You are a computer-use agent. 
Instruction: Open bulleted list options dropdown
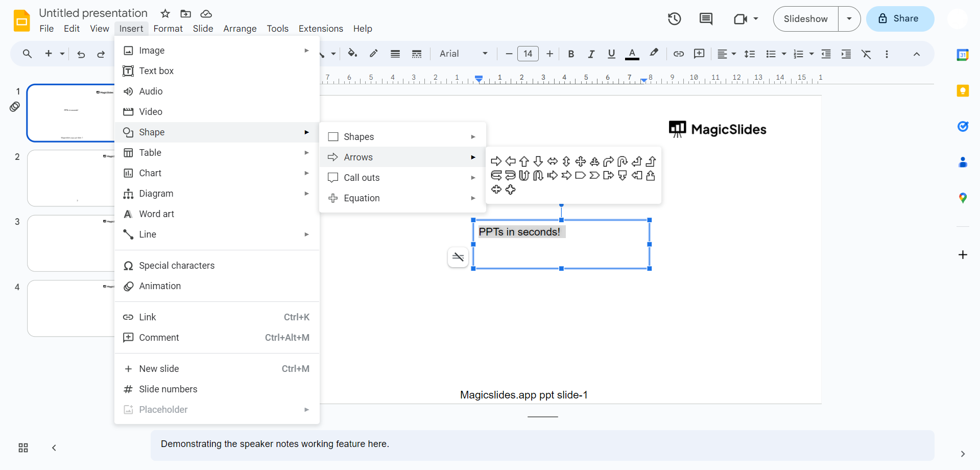pyautogui.click(x=784, y=54)
